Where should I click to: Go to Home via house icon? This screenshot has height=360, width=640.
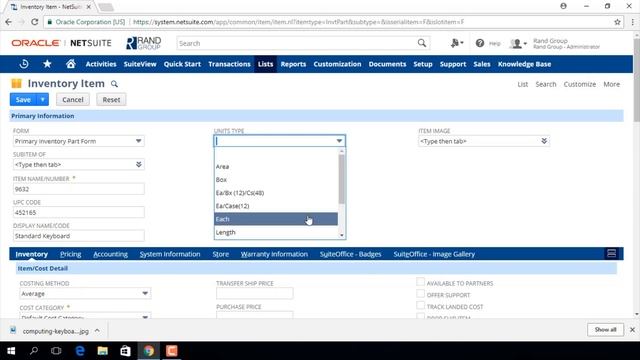pyautogui.click(x=71, y=64)
